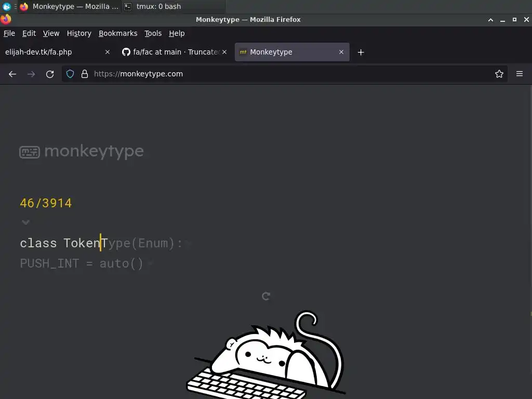Close the elijah-dev.tk/fa.php tab

107,52
